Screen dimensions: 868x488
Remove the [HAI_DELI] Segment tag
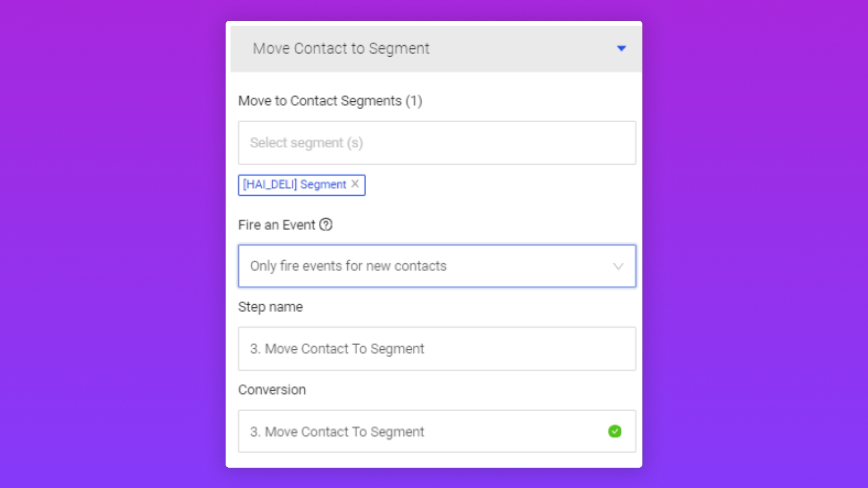point(355,184)
